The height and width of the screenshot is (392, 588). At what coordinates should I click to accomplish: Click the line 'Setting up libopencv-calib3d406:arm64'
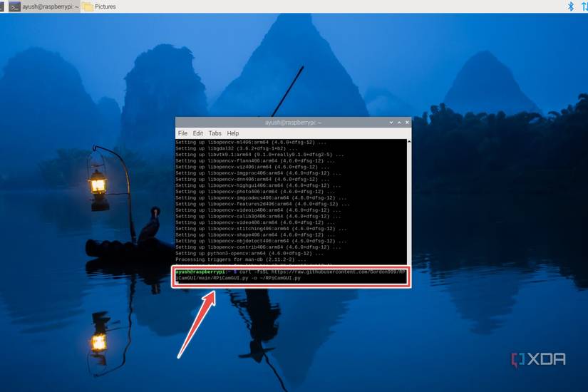point(259,217)
